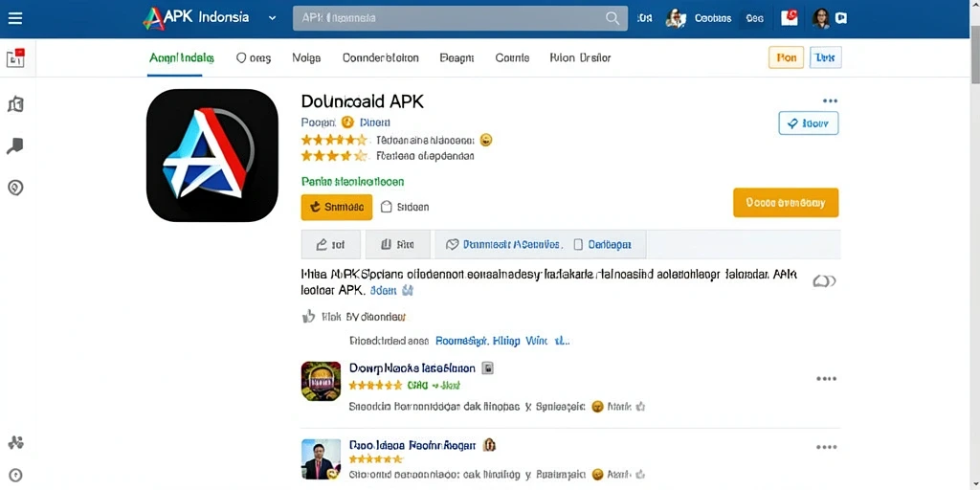Open the Coobies header link

[712, 18]
